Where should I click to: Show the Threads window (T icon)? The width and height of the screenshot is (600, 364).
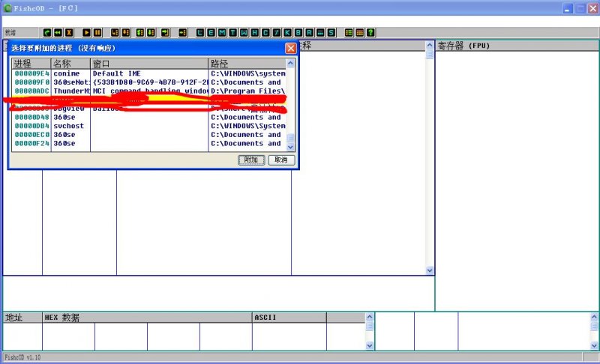pos(232,32)
